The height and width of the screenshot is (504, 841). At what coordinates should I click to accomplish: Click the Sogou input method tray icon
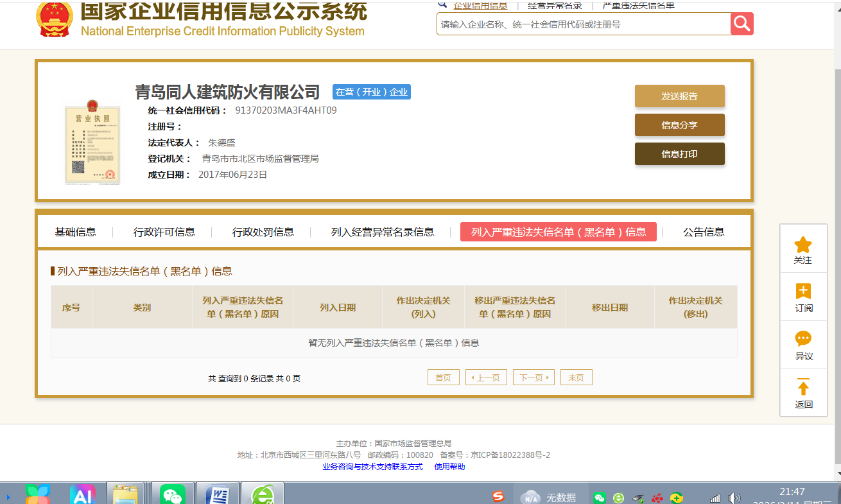(498, 497)
